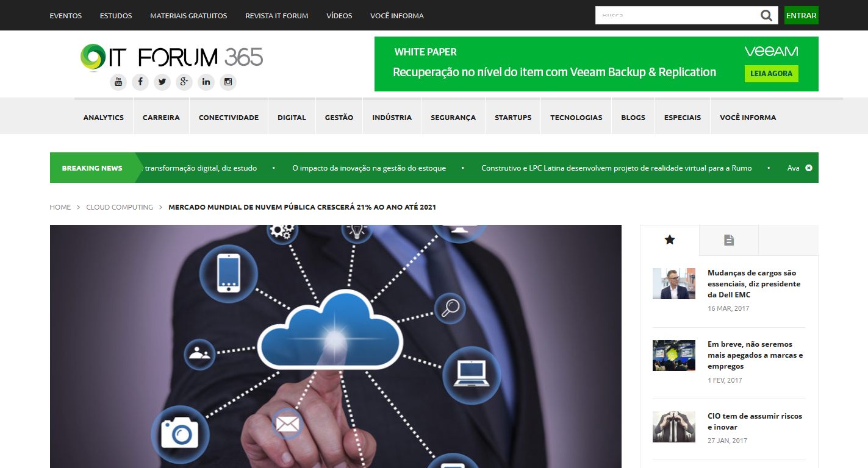Click the BREAKING NEWS label

92,168
